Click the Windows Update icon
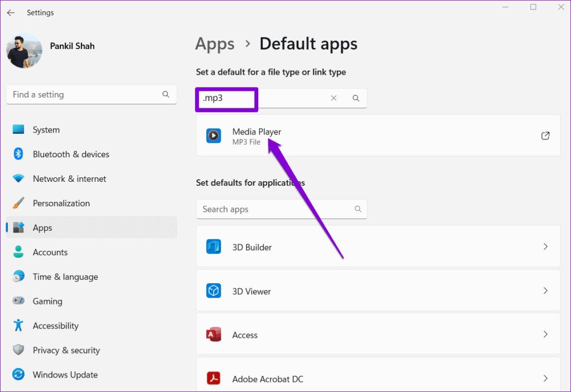Image resolution: width=571 pixels, height=392 pixels. 18,375
